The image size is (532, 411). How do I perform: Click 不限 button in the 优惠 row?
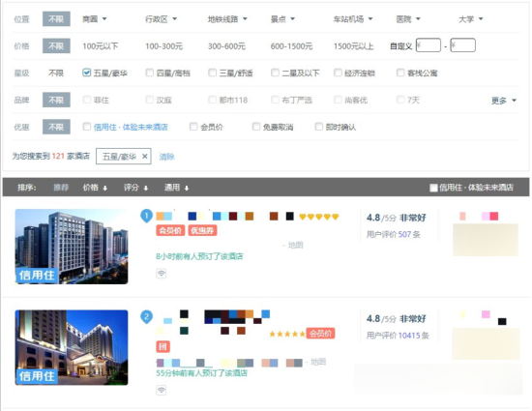pyautogui.click(x=56, y=127)
